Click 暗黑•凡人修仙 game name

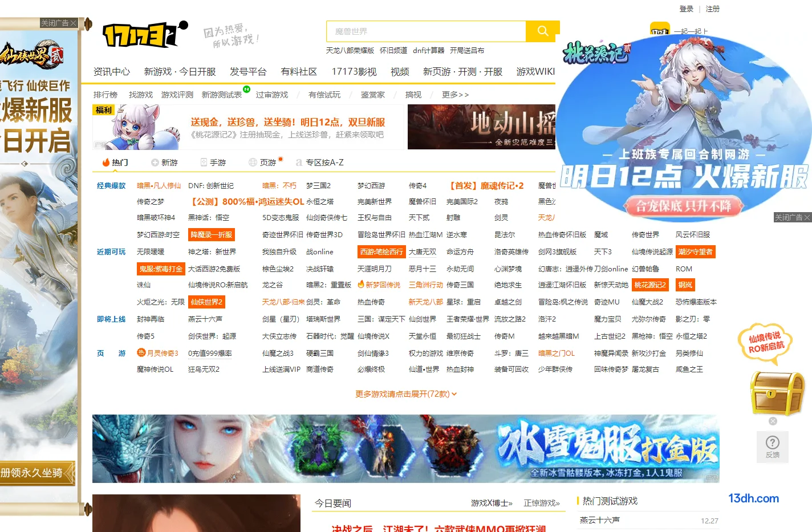pyautogui.click(x=159, y=186)
